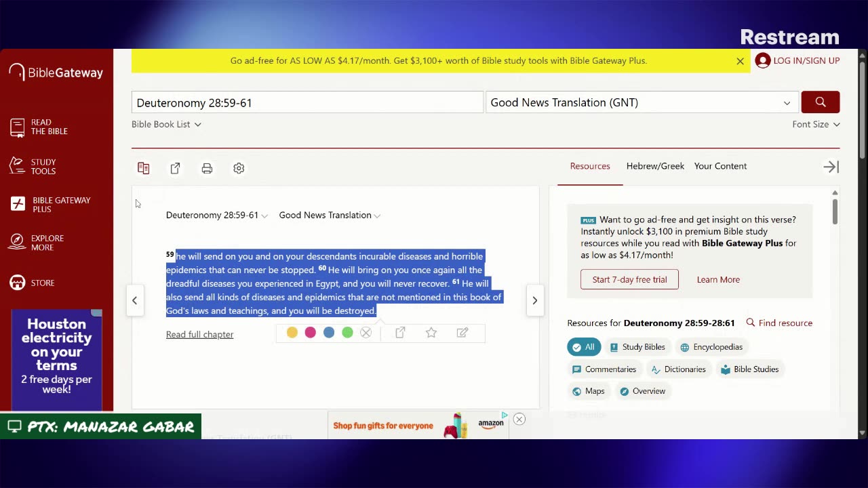Toggle parallel Bible view icon

click(x=143, y=168)
